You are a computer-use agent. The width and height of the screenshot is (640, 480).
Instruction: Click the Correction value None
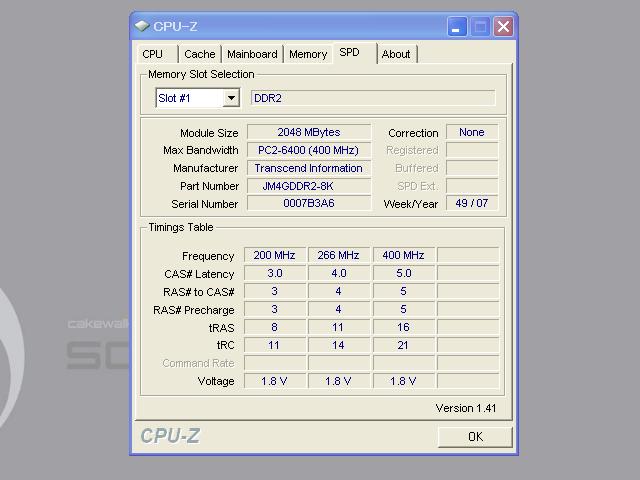472,132
